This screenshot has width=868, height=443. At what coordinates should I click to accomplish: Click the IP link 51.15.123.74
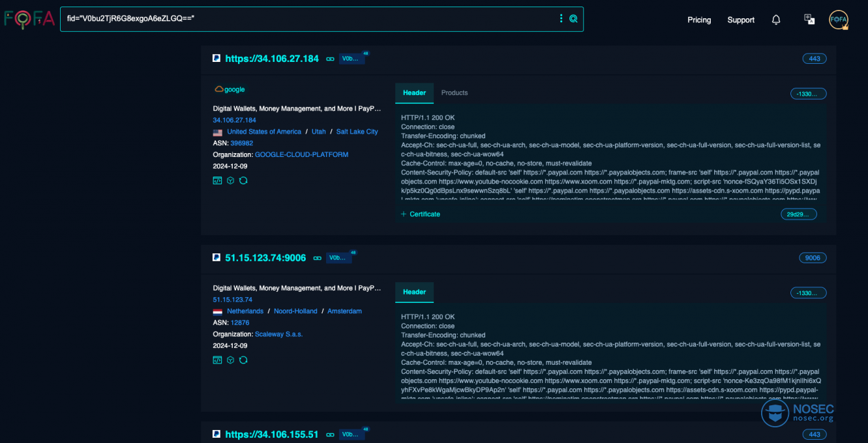[x=232, y=300]
